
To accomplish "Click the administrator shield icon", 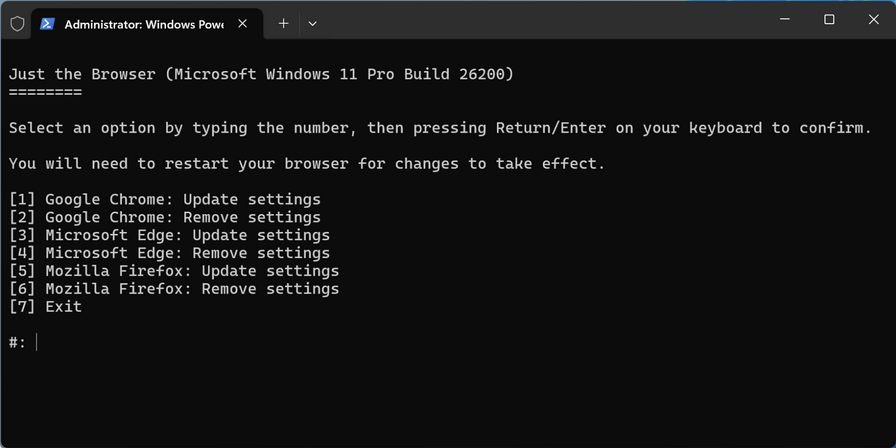I will click(x=17, y=23).
